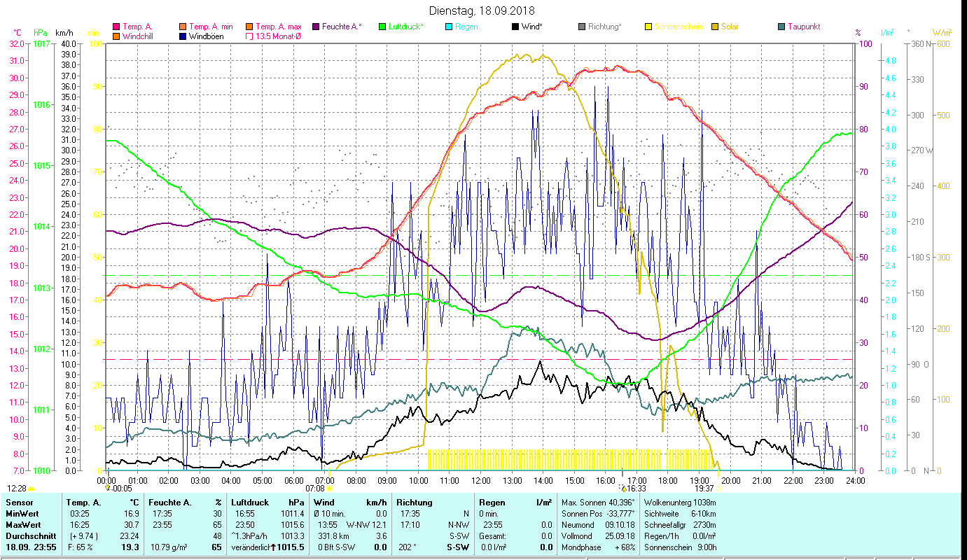The height and width of the screenshot is (560, 967).
Task: Click the sunrise sun icon at 07:08
Action: pos(330,489)
